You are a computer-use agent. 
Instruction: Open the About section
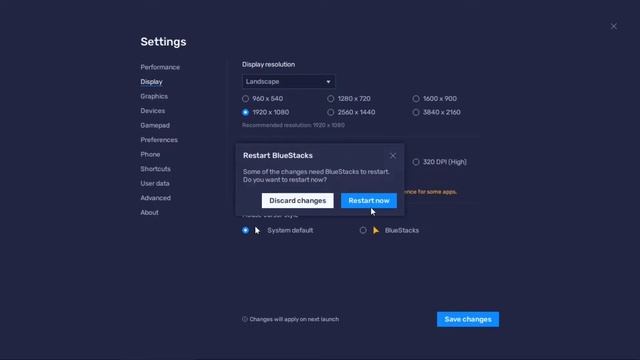pos(149,212)
